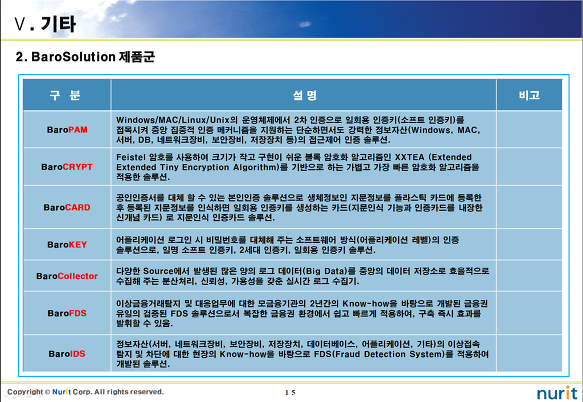Select the BaroCollector row label
583x402 pixels.
(x=67, y=276)
